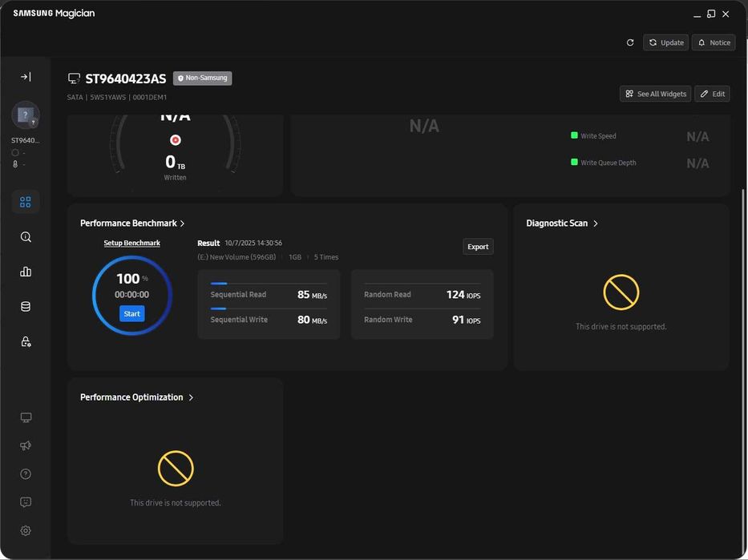Click the not-supported icon in Diagnostic Scan
Viewport: 748px width, 560px height.
(x=621, y=292)
